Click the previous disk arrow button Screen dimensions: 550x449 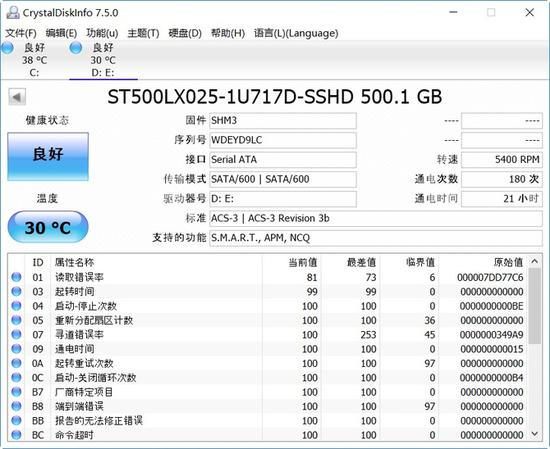17,97
